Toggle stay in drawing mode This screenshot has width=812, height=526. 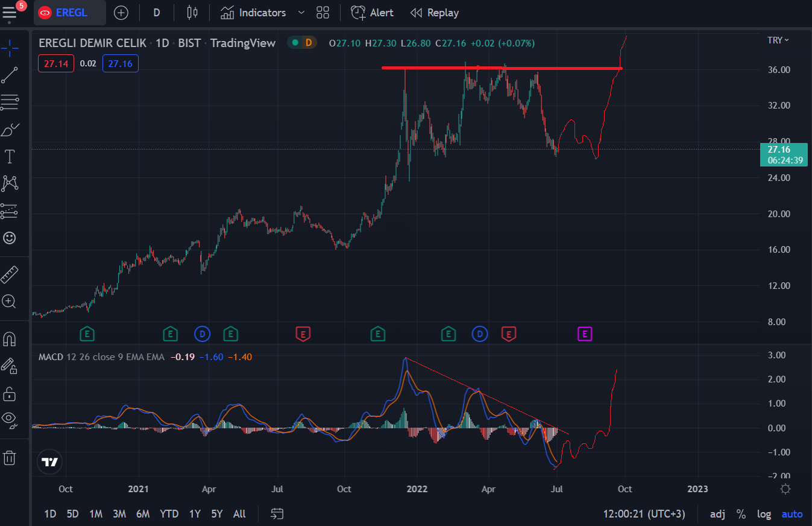pos(10,366)
